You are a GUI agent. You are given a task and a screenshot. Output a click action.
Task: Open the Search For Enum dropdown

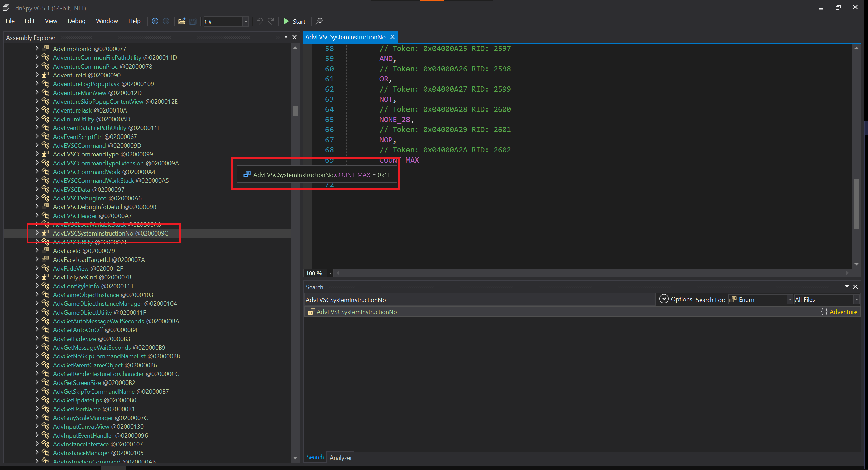pos(790,300)
